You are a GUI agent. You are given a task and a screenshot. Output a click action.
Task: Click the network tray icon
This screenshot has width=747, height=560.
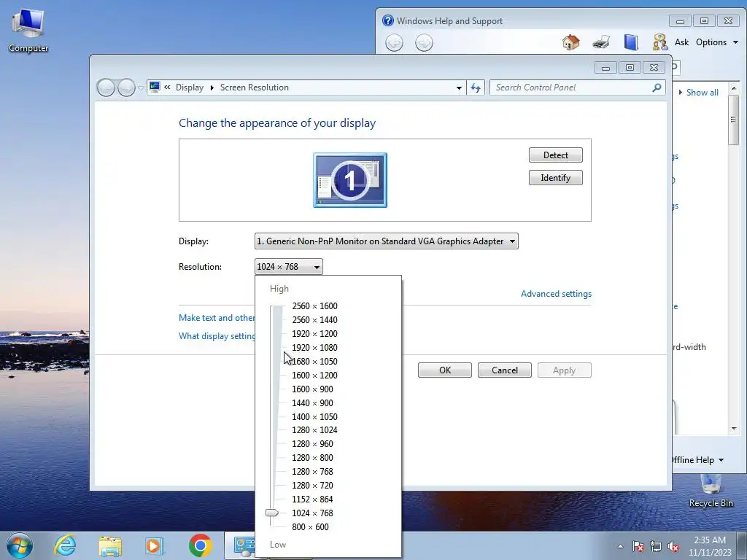[656, 546]
